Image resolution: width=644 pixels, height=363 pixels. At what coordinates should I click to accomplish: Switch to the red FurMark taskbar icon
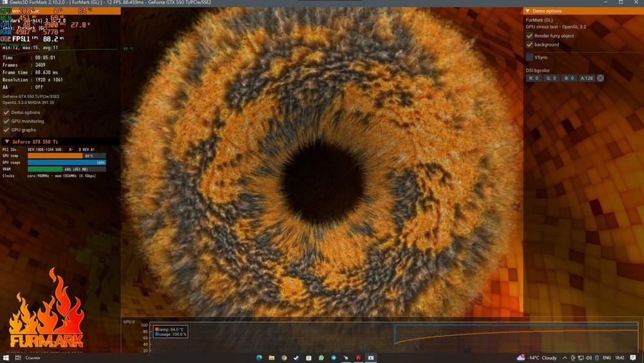358,358
